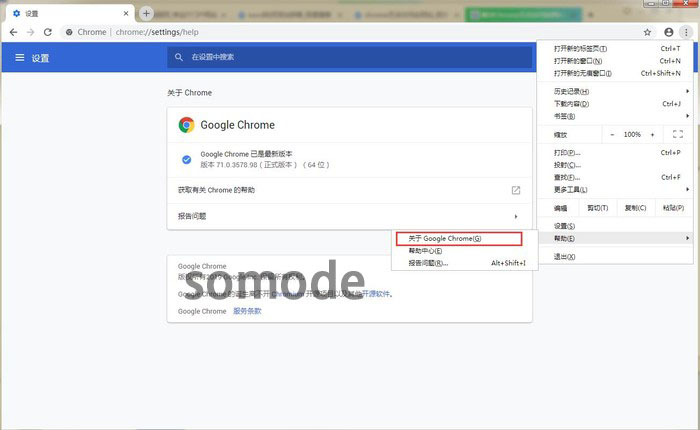Click the 关于 Chrome heading
This screenshot has height=430, width=700.
tap(190, 93)
